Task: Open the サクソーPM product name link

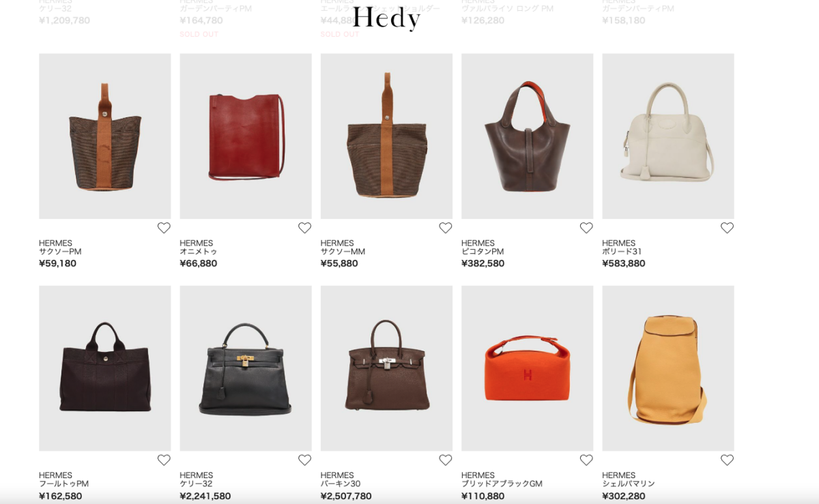Action: (60, 252)
